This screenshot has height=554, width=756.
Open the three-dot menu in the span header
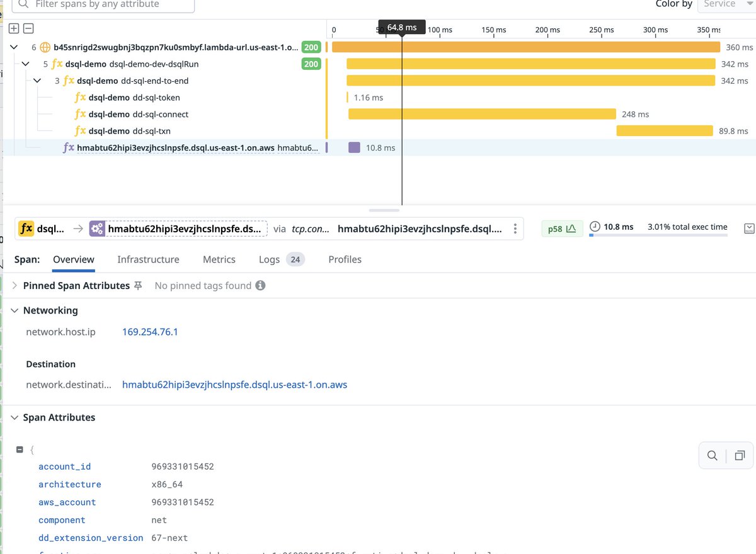click(x=515, y=229)
